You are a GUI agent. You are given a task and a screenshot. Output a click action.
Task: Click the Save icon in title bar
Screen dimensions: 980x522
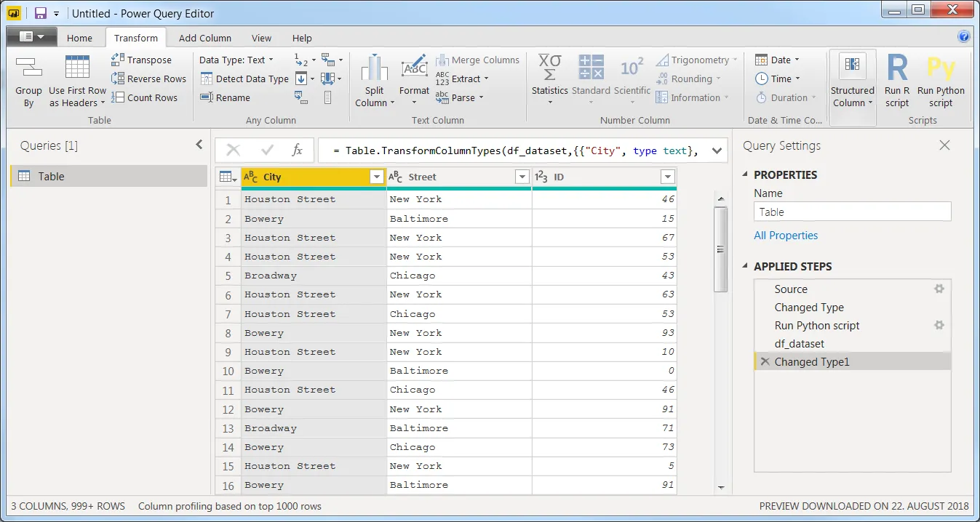(x=41, y=13)
